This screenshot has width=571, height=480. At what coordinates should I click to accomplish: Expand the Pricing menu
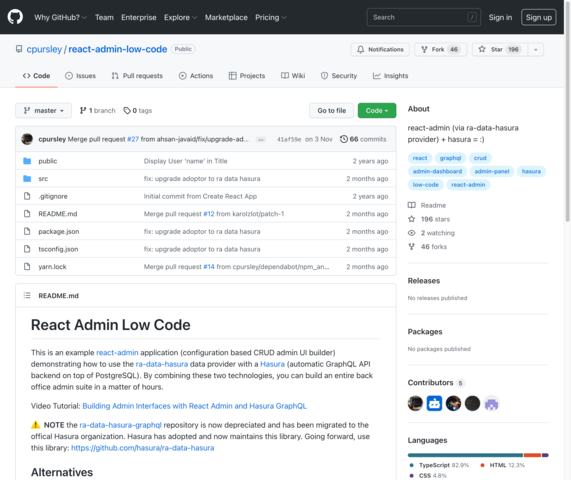(271, 17)
